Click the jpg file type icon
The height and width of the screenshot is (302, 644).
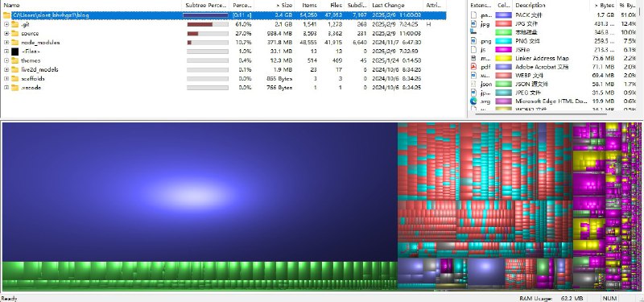[473, 24]
